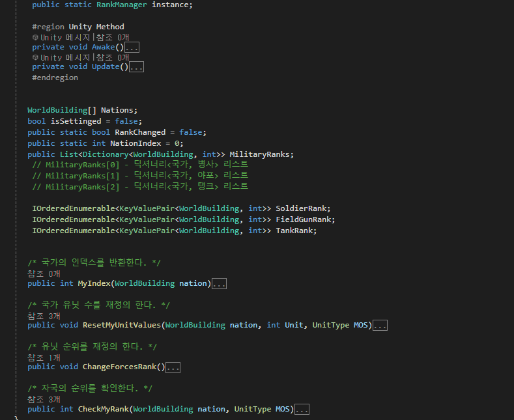Click the 'ResetMyUnitValues' method name
The image size is (514, 420).
122,325
